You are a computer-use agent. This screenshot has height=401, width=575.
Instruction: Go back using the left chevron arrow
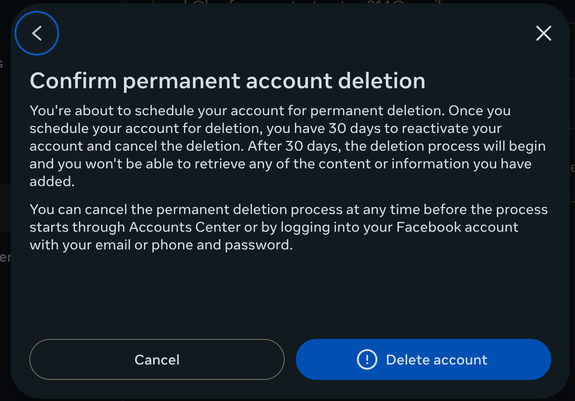37,33
